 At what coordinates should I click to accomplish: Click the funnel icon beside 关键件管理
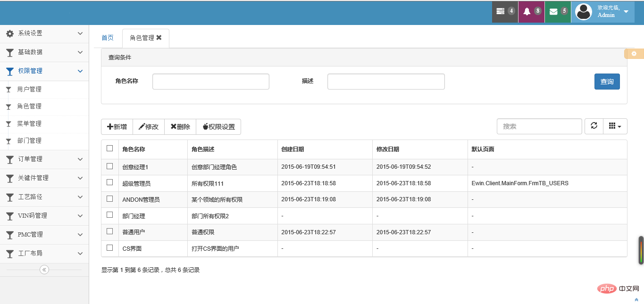(9, 178)
